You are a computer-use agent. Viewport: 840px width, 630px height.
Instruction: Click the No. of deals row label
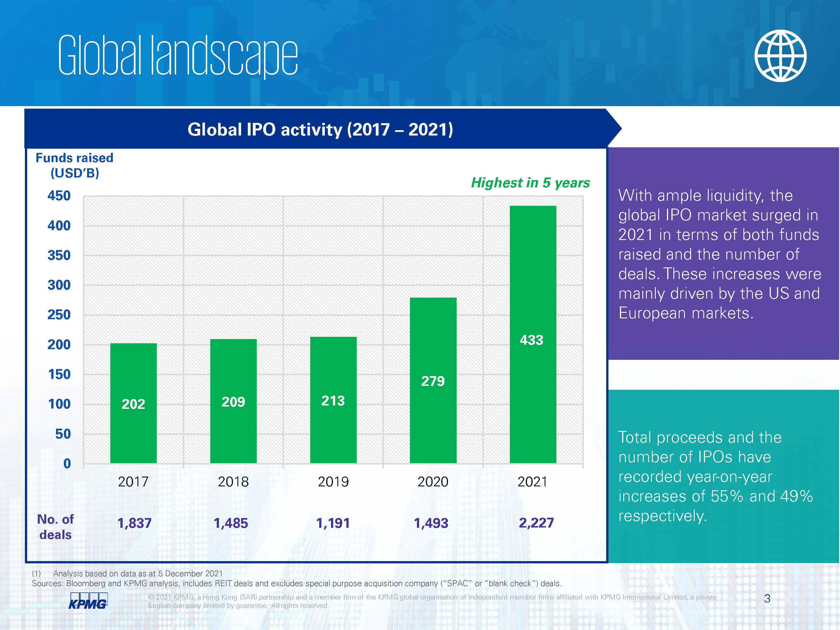[x=55, y=527]
